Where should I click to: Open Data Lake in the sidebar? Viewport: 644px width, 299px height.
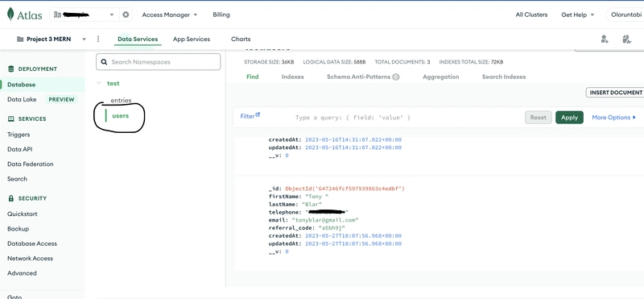(22, 99)
